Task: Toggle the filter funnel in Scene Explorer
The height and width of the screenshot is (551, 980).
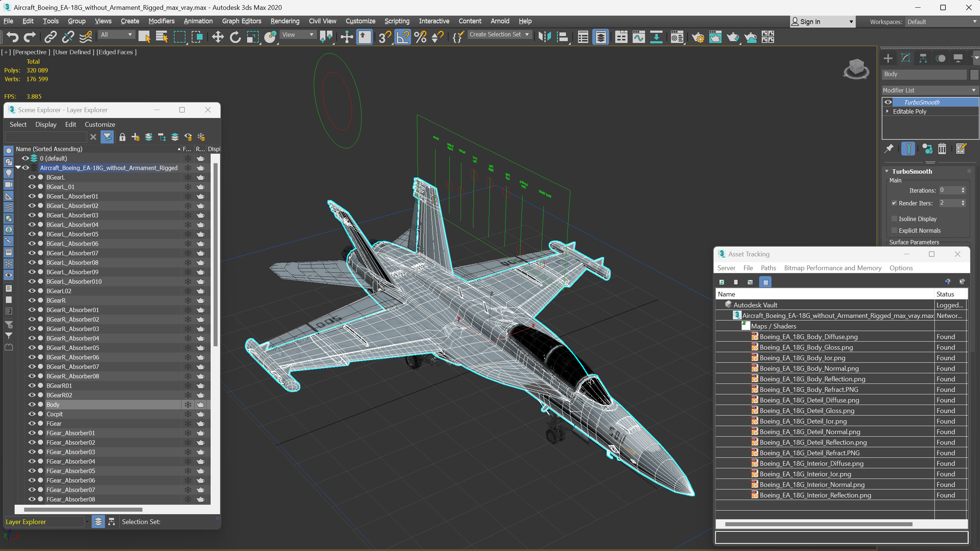Action: [x=107, y=137]
